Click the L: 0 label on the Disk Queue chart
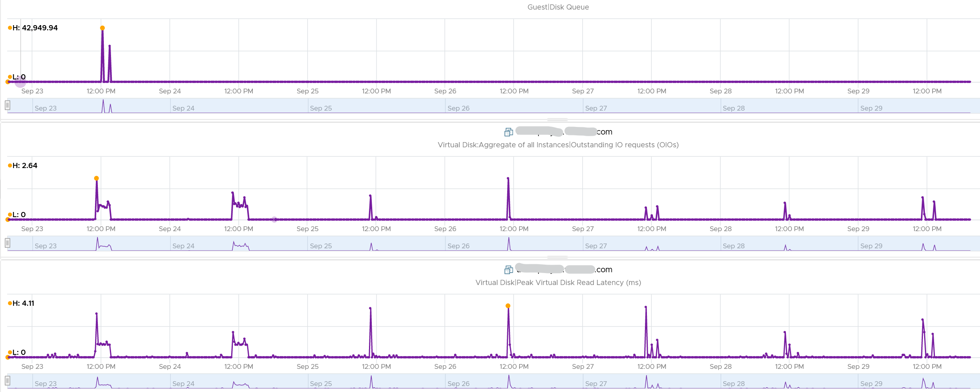This screenshot has height=392, width=980. click(19, 77)
